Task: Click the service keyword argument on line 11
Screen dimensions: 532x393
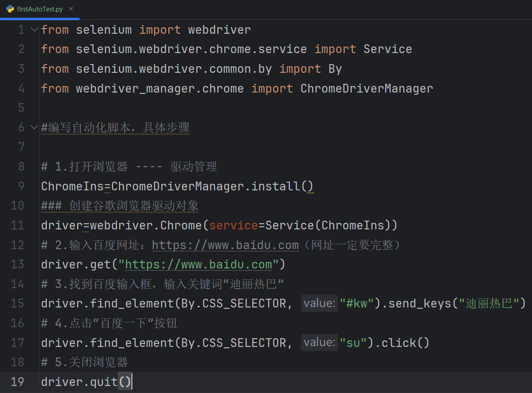Action: pos(234,225)
